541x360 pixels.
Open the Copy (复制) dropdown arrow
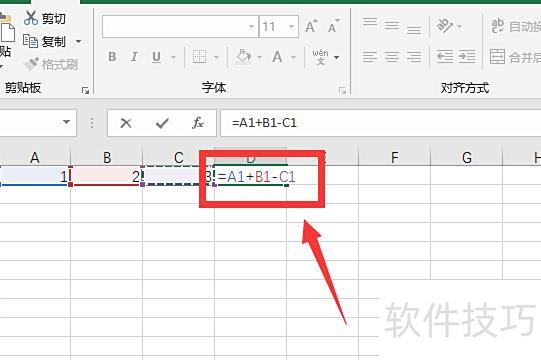pyautogui.click(x=79, y=41)
